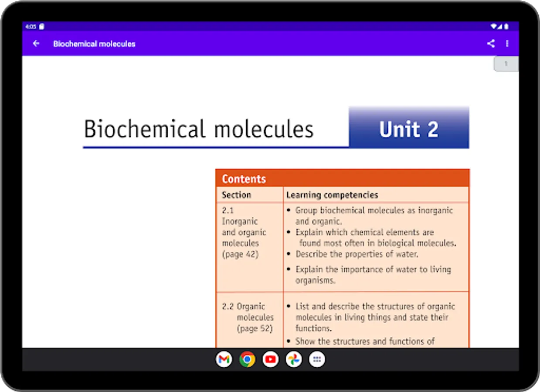The width and height of the screenshot is (540, 392).
Task: Select the 'Learning competencies' column heading
Action: [x=332, y=195]
